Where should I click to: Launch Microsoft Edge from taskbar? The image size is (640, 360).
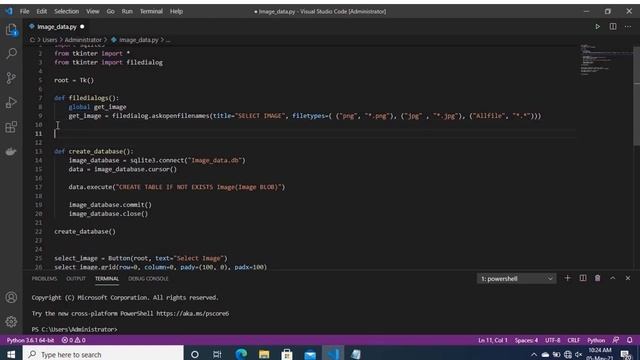click(241, 354)
